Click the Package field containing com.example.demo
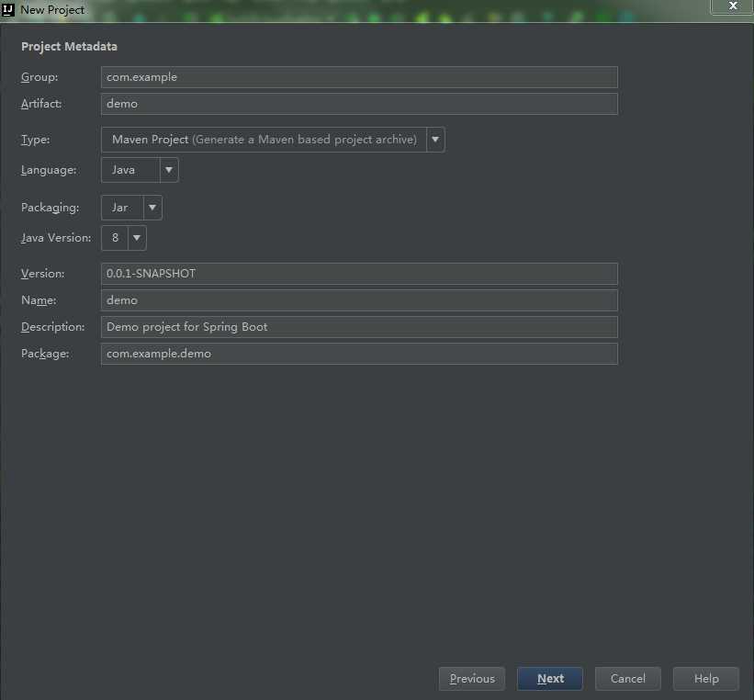Viewport: 754px width, 700px height. coord(359,354)
